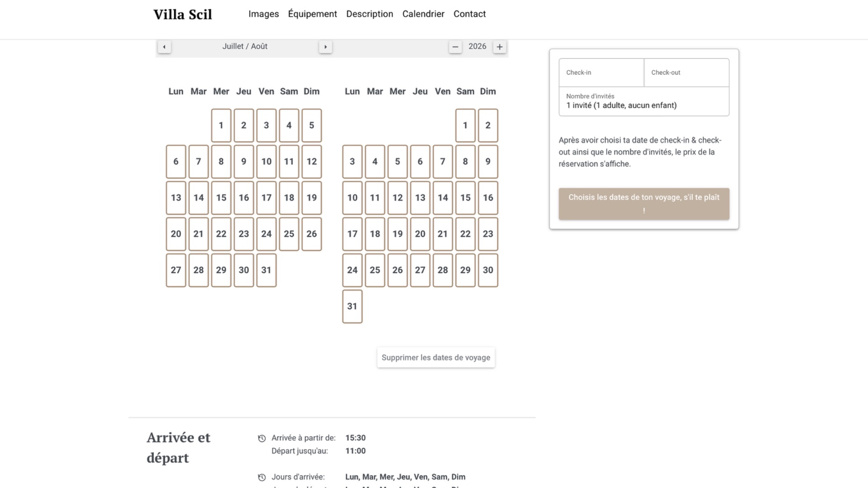Go to previous month with left arrow
868x488 pixels.
[164, 47]
